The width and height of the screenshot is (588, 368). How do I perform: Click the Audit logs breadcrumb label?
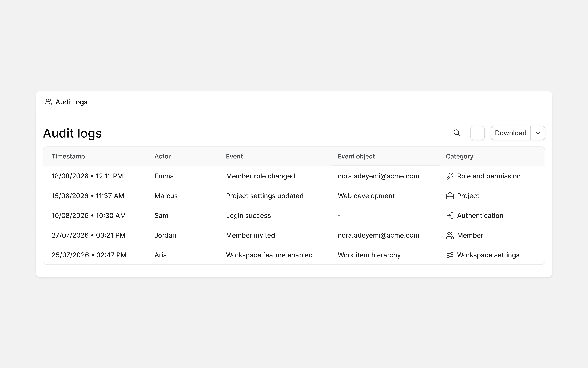pyautogui.click(x=71, y=102)
